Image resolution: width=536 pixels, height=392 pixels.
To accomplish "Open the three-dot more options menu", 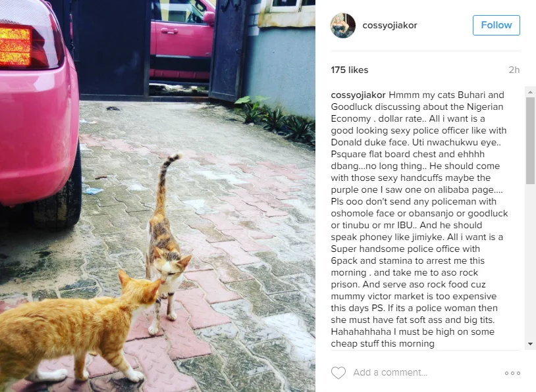I will [512, 373].
